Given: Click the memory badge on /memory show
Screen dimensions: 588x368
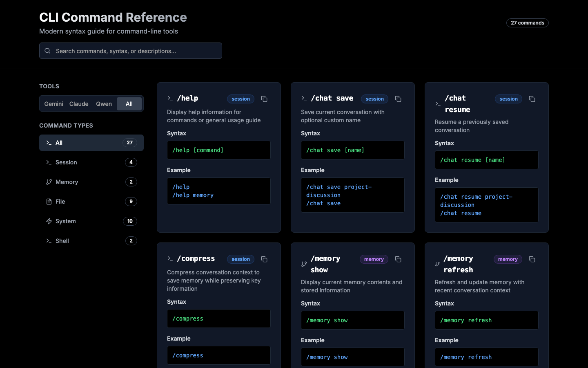Looking at the screenshot, I should pos(374,259).
